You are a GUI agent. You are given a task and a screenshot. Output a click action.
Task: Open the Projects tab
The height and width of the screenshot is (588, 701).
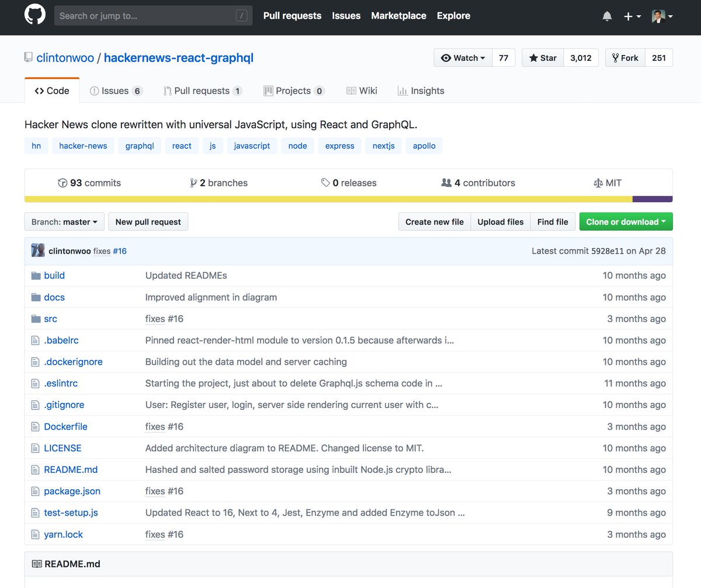(294, 91)
